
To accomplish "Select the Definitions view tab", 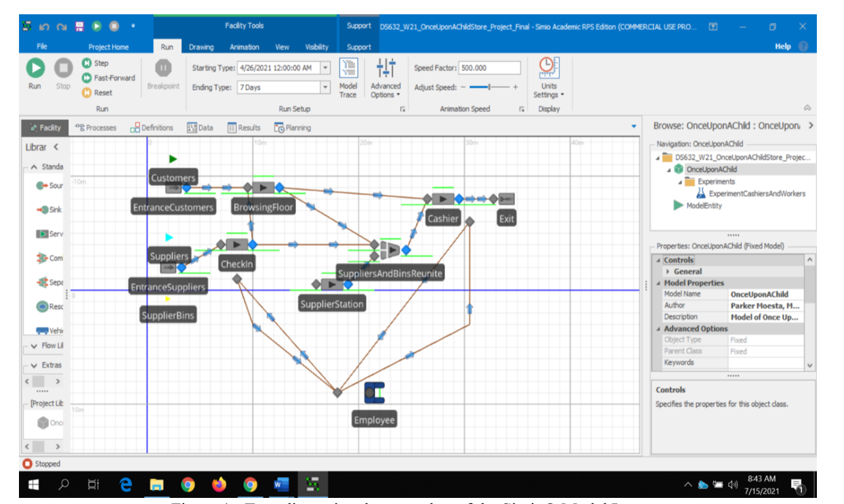I will [151, 127].
